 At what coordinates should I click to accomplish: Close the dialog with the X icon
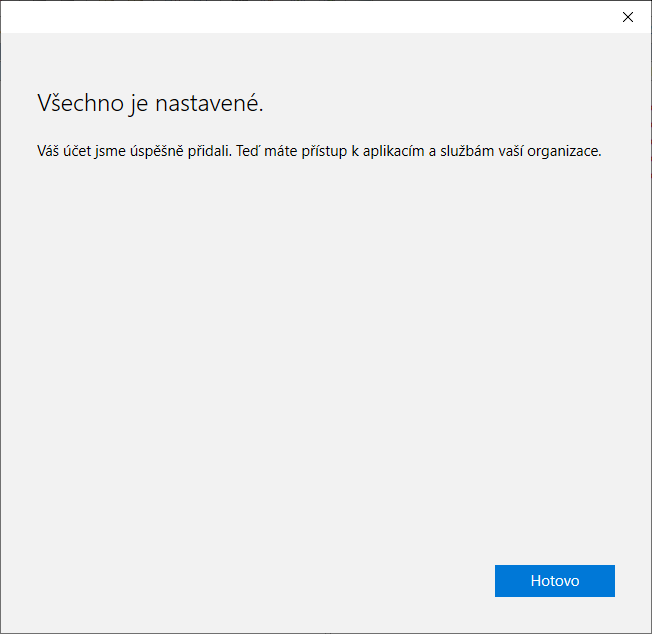[x=627, y=17]
